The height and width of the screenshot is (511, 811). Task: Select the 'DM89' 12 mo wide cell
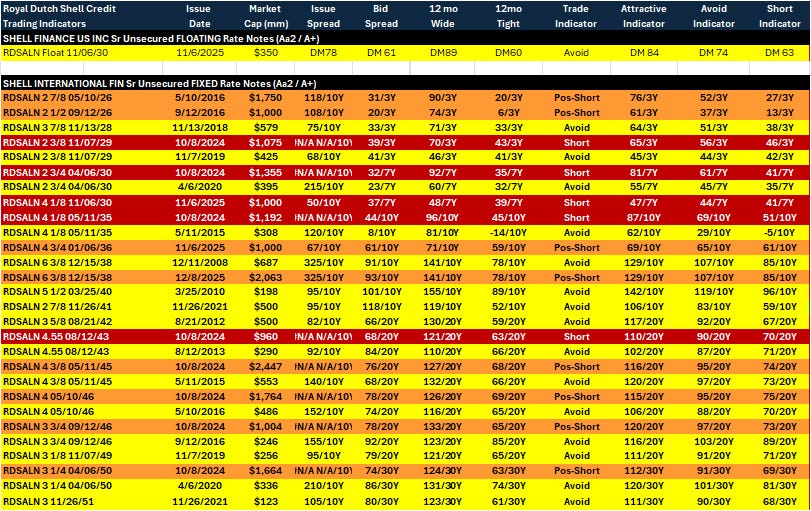click(x=443, y=53)
